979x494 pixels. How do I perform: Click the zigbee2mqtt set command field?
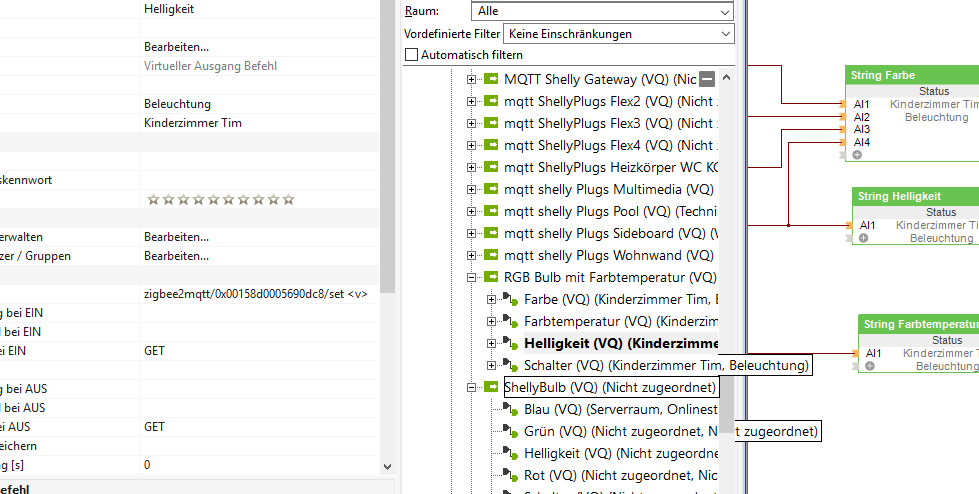[255, 294]
